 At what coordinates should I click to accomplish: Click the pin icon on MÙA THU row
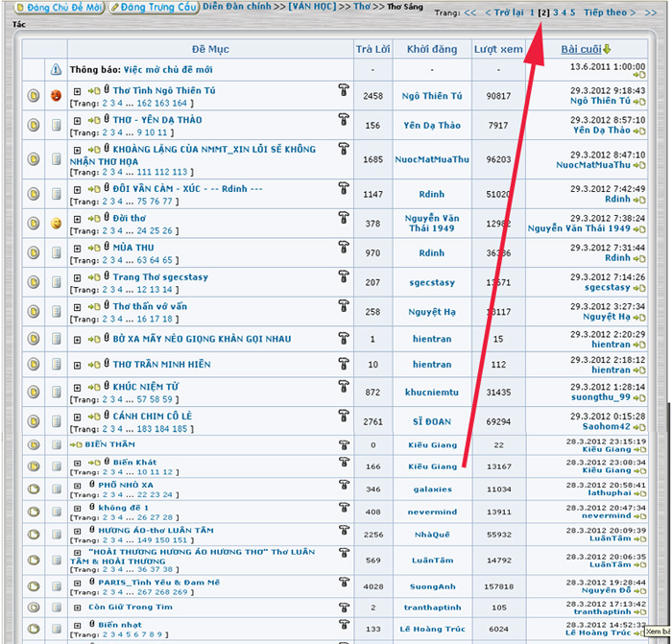pos(344,248)
